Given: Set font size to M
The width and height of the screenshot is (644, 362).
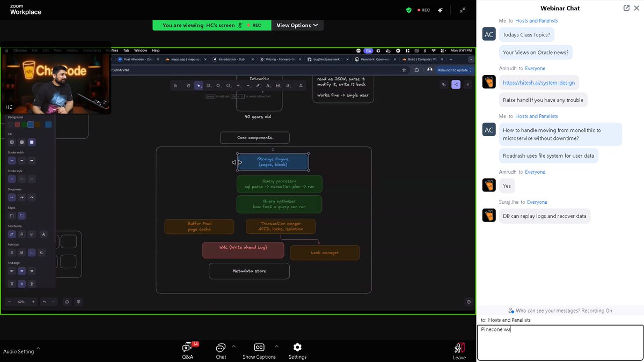Looking at the screenshot, I should point(21,253).
